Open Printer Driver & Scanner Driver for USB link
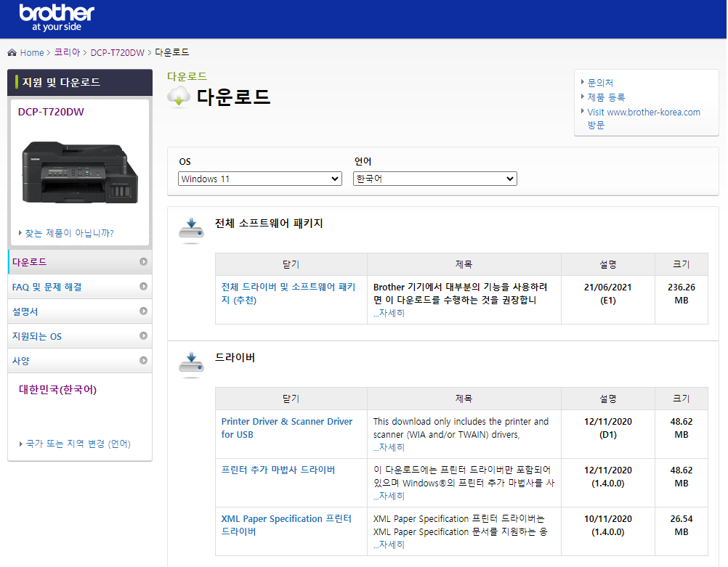Image resolution: width=728 pixels, height=567 pixels. click(x=286, y=428)
